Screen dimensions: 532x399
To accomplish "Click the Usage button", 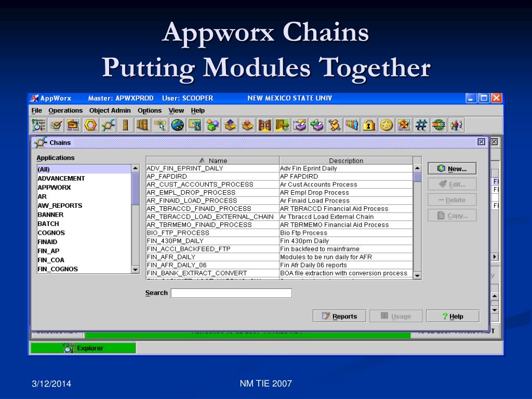I will coord(396,316).
